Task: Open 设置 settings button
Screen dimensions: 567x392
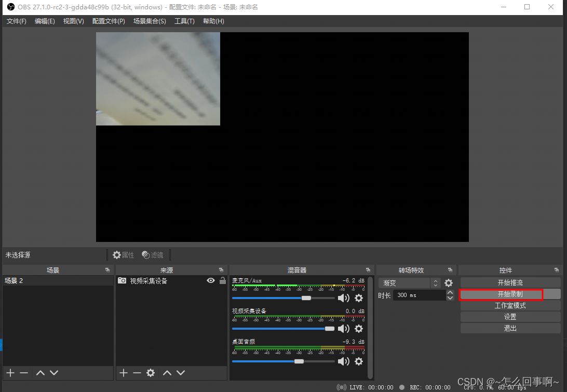Action: 510,317
